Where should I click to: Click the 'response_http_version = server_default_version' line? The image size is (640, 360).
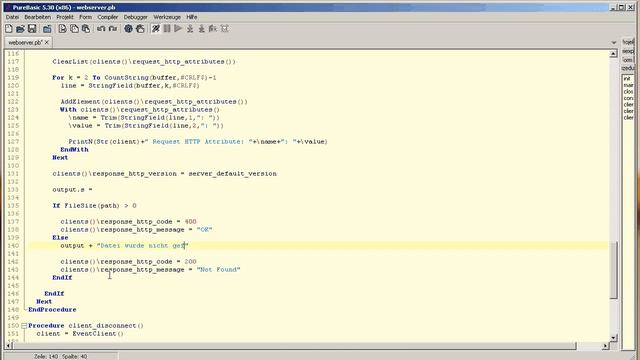tap(164, 173)
